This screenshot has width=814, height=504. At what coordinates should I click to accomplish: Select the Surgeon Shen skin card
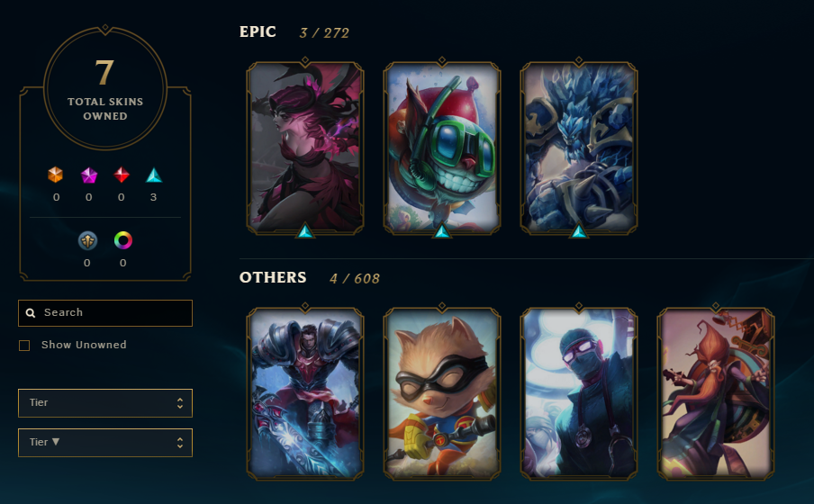579,393
